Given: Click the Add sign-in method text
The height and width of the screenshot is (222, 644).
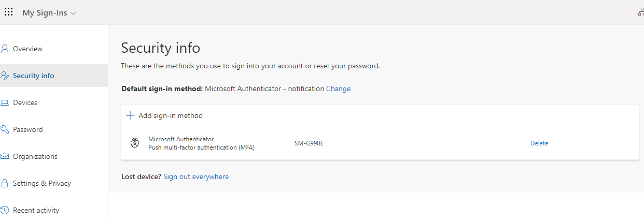Looking at the screenshot, I should click(170, 115).
